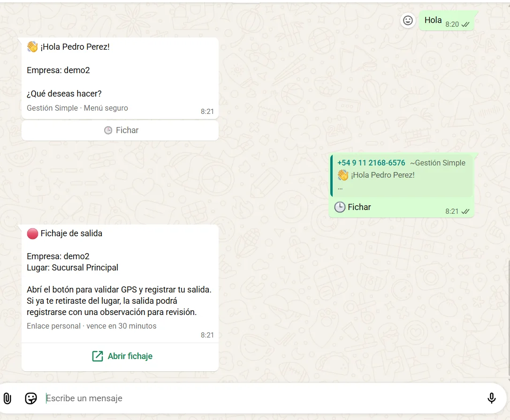
Task: Open the emoji reaction for the Hola message
Action: 408,21
